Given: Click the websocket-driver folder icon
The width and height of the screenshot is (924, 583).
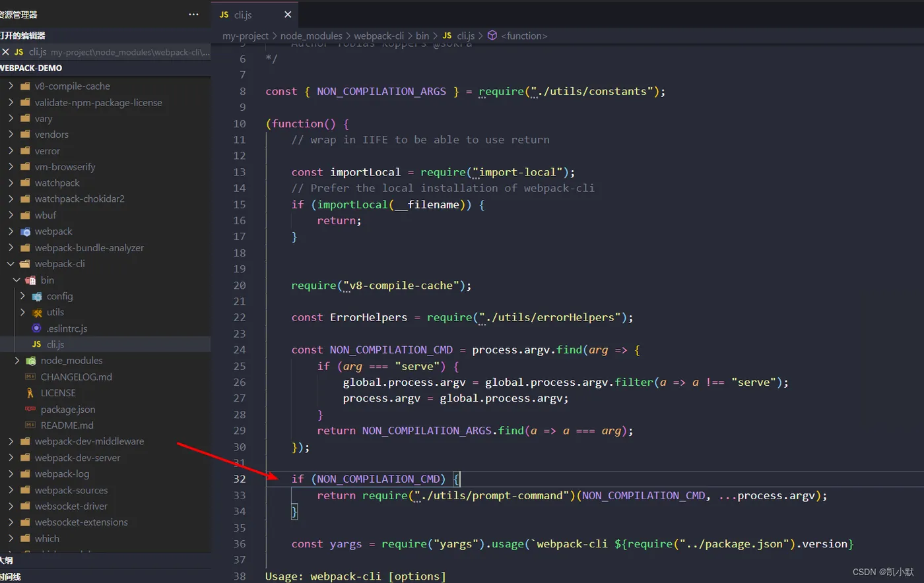Looking at the screenshot, I should 25,506.
